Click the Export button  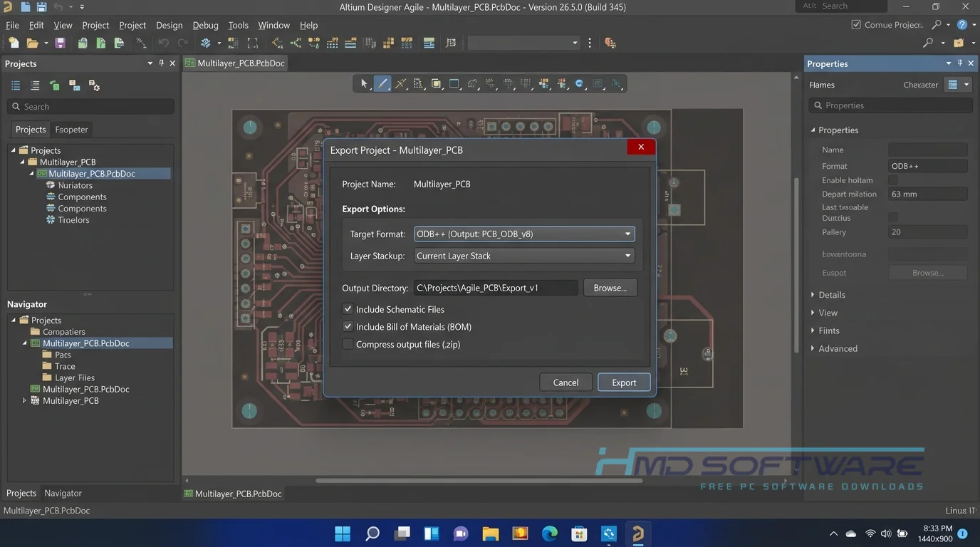624,382
